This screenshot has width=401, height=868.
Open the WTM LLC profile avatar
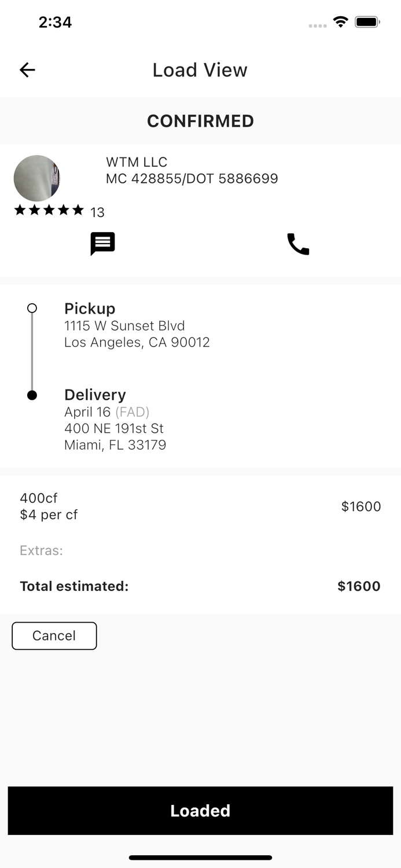coord(37,178)
